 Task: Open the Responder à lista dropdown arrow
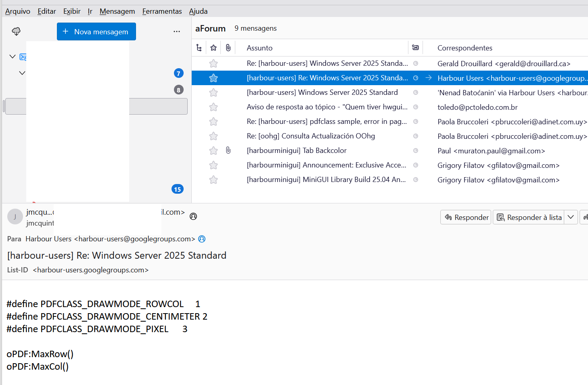click(571, 217)
